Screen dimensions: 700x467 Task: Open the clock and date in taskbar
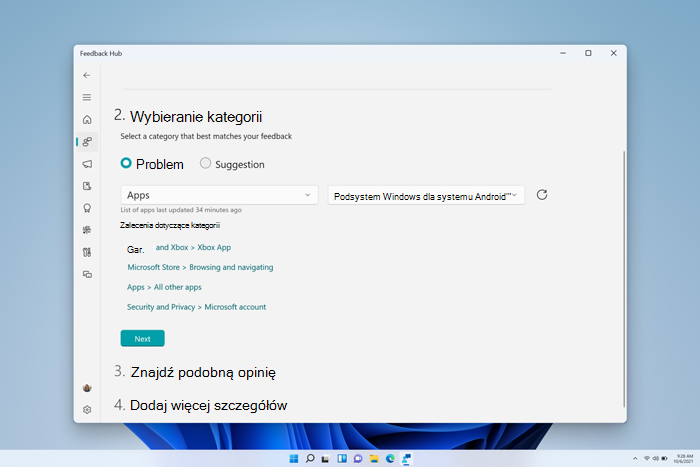[684, 459]
